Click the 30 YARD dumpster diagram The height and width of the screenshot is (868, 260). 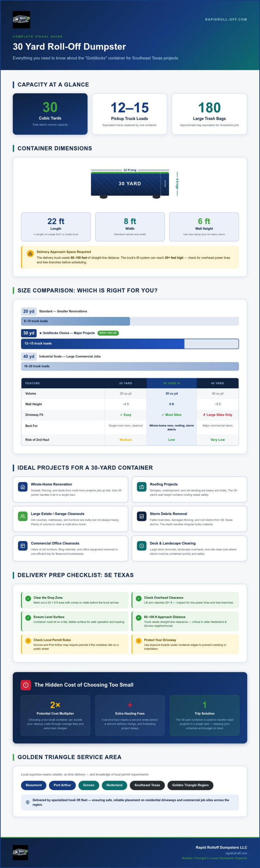[130, 185]
